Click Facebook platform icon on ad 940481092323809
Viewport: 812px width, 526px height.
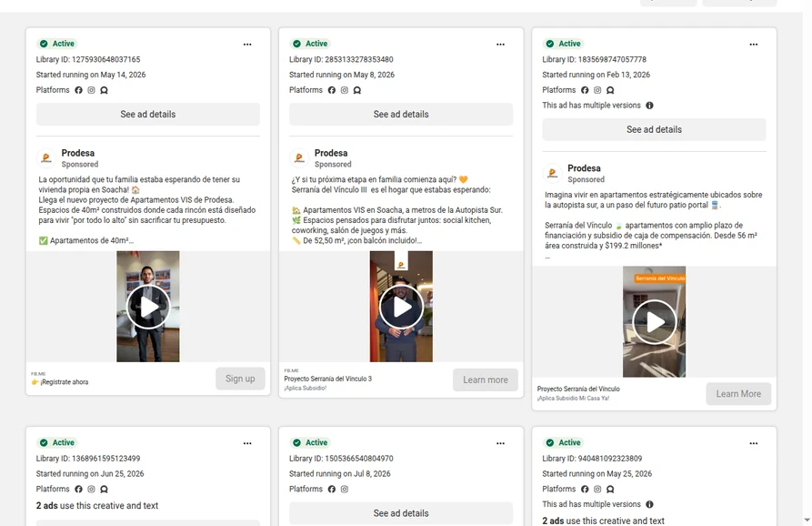point(585,490)
